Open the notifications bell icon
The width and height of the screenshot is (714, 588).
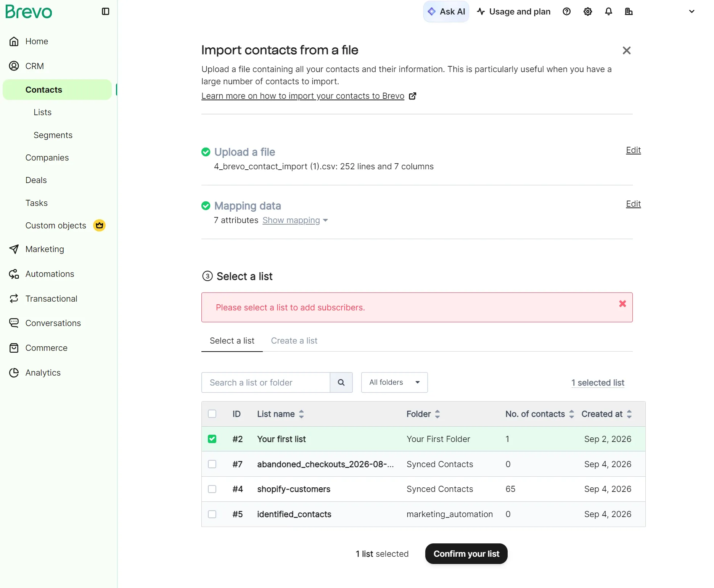[x=608, y=11]
